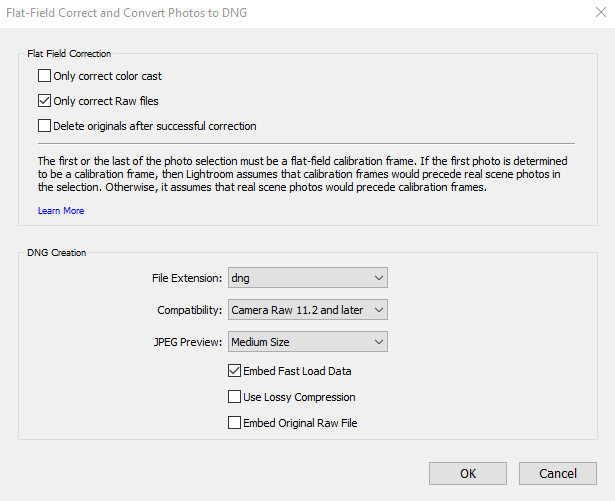Click the File Extension label
This screenshot has height=501, width=615.
point(187,278)
